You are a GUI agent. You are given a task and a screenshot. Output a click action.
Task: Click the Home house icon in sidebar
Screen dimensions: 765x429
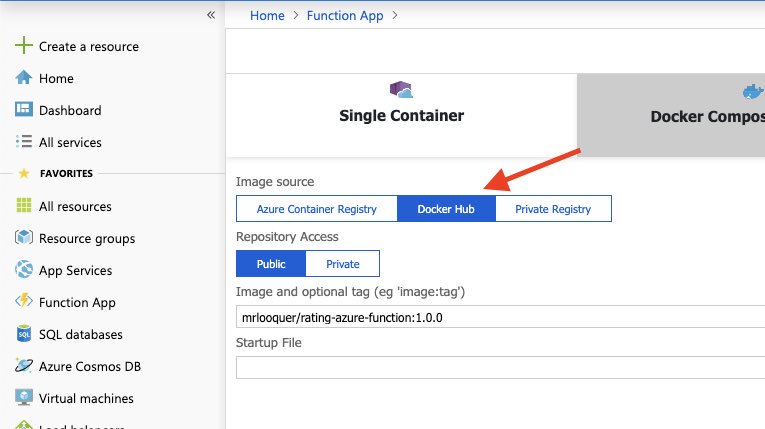click(x=23, y=78)
